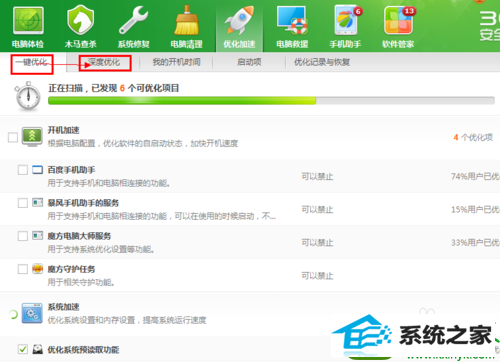Click the stopwatch scanning icon
Screen dimensions: 500x362
tap(28, 96)
